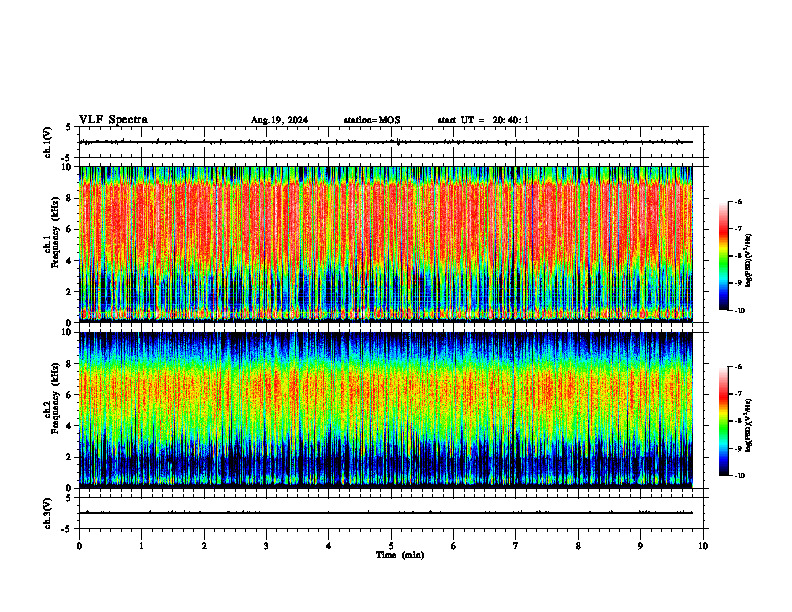Select the "Time (min)" x-axis label
Screen dimensions: 792x612
click(400, 555)
